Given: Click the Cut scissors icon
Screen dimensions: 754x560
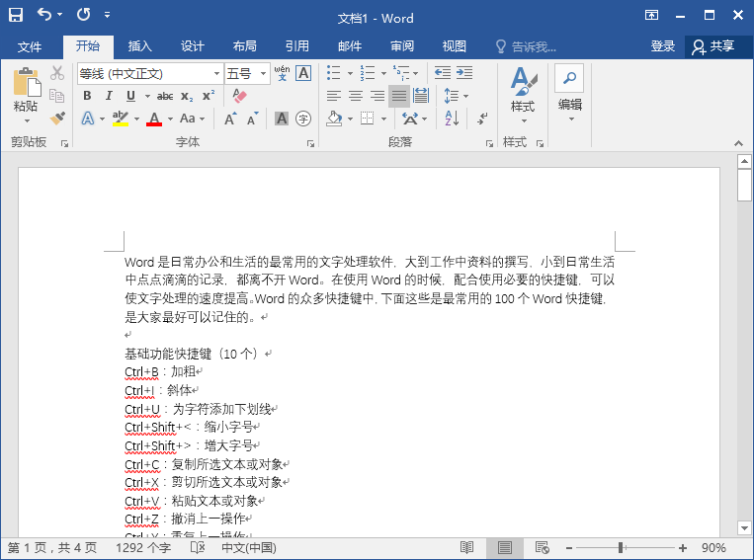Looking at the screenshot, I should click(x=57, y=73).
